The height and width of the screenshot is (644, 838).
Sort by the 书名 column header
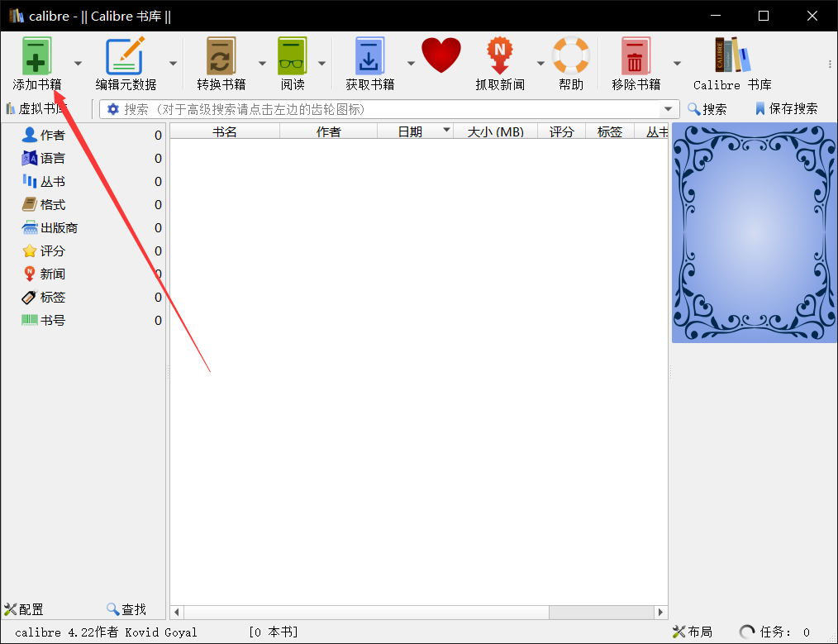coord(225,131)
